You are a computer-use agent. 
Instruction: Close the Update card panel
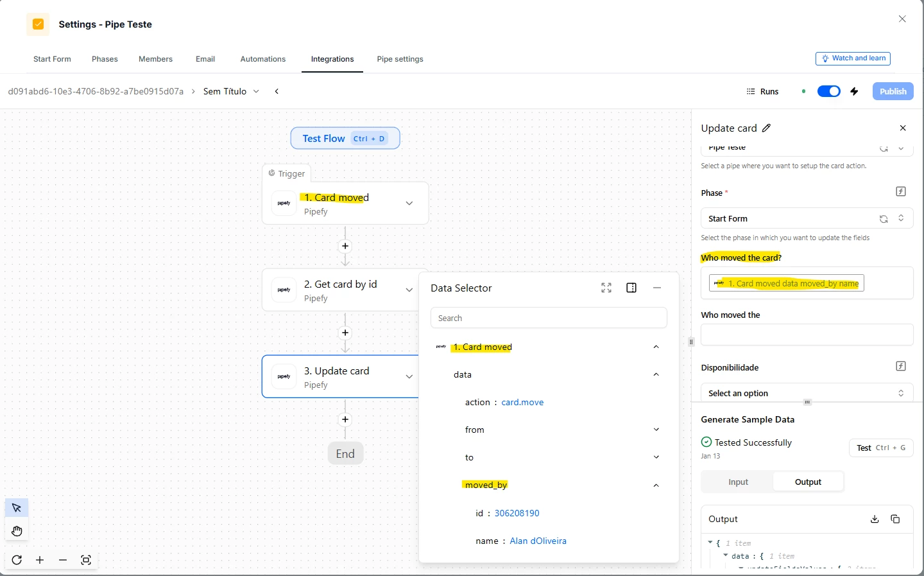pos(903,128)
